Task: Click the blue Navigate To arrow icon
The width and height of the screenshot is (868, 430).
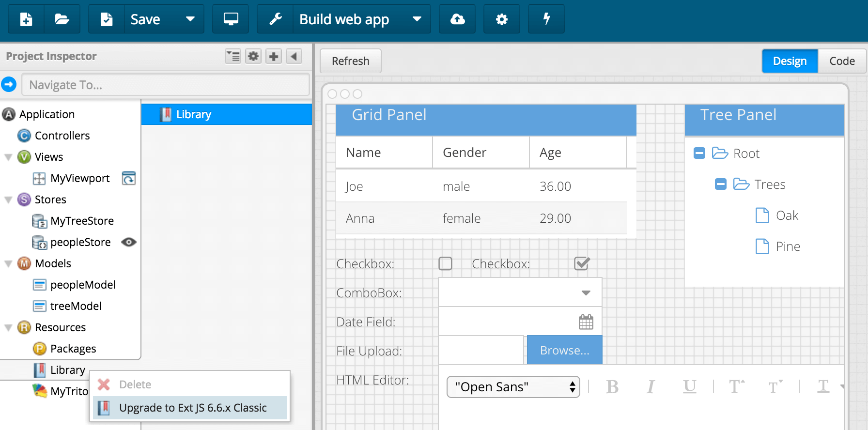Action: (9, 84)
